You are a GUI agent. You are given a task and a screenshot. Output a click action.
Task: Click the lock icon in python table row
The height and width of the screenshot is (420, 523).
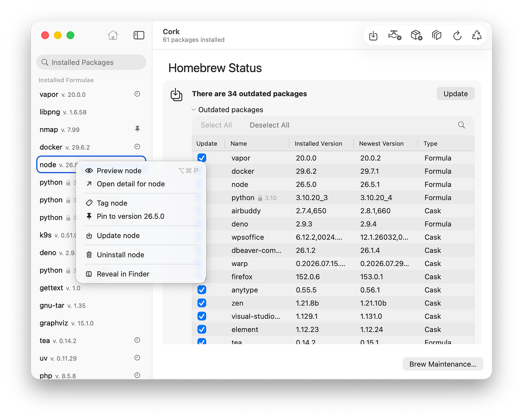click(260, 198)
